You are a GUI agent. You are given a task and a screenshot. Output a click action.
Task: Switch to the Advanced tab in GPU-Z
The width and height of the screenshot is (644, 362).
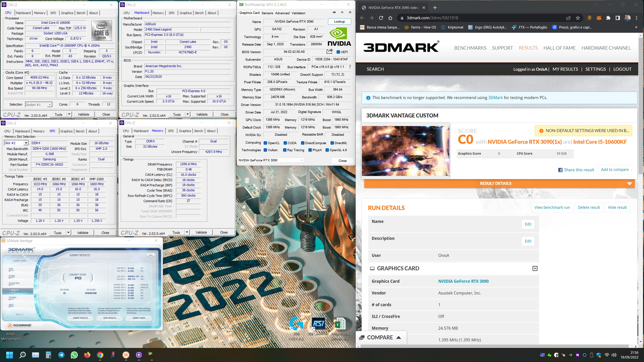[x=282, y=13]
